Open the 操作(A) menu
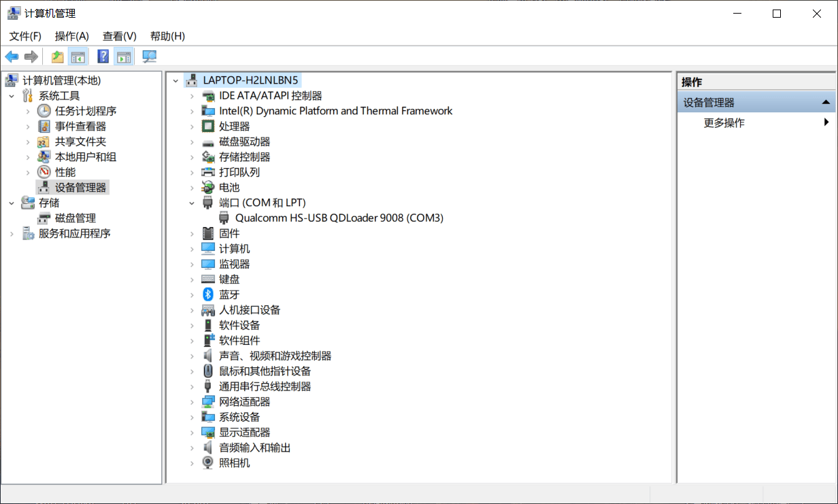 point(71,36)
